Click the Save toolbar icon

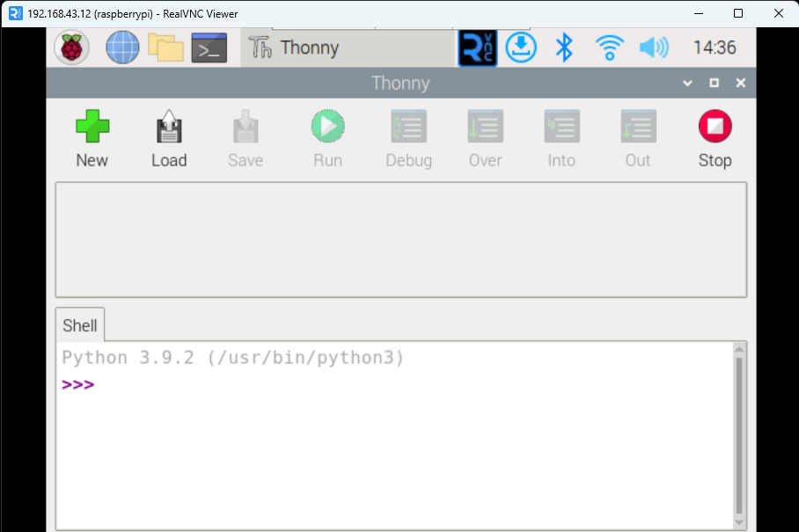click(245, 128)
